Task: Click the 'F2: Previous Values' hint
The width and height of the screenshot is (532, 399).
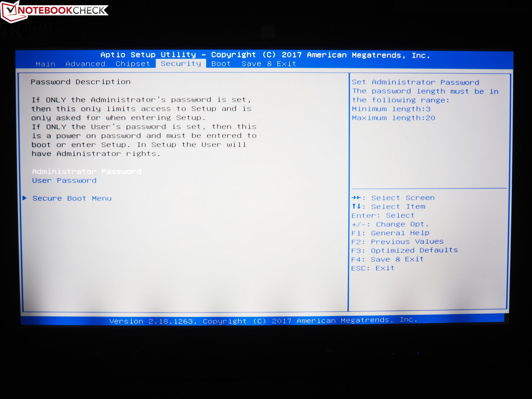Action: tap(397, 242)
